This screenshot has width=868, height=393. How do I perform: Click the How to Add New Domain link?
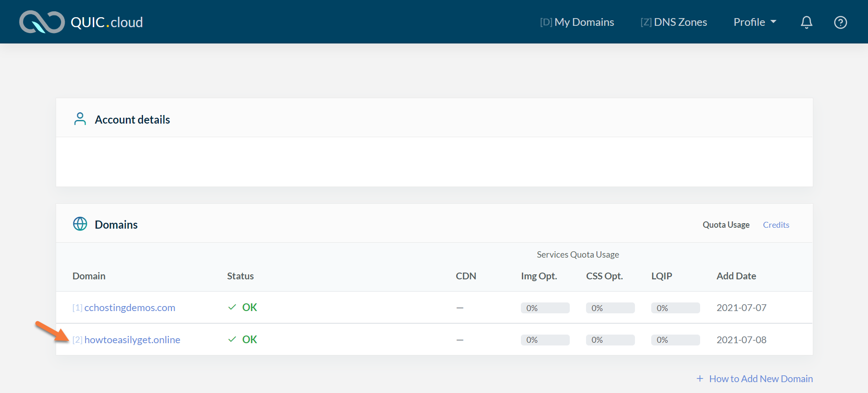(x=761, y=379)
